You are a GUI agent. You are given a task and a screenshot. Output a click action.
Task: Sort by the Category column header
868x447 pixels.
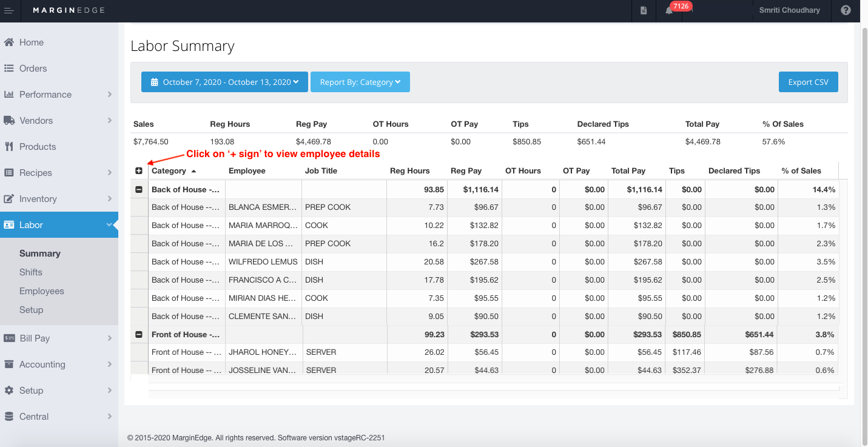pos(169,171)
